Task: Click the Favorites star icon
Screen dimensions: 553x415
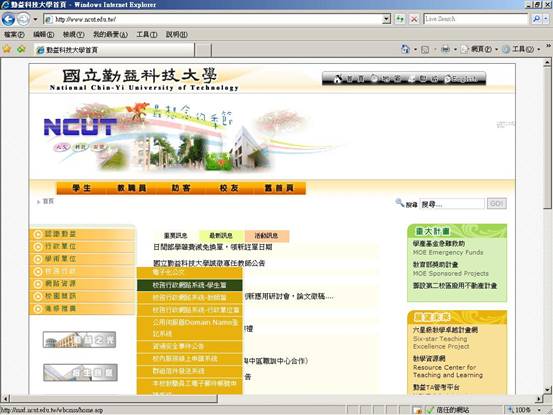Action: (x=7, y=49)
